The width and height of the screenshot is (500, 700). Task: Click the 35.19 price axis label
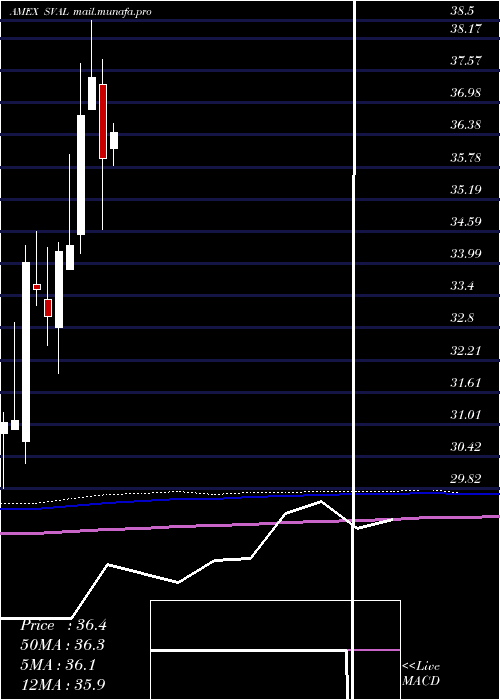(x=466, y=190)
